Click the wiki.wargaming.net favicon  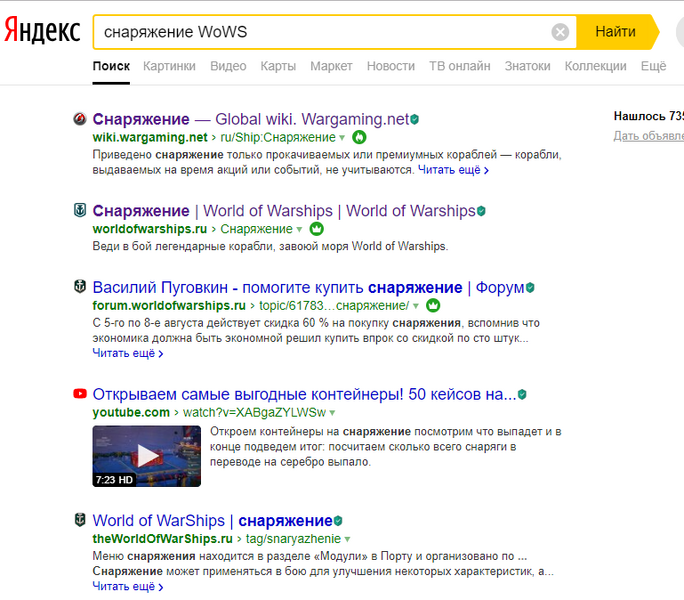coord(80,119)
